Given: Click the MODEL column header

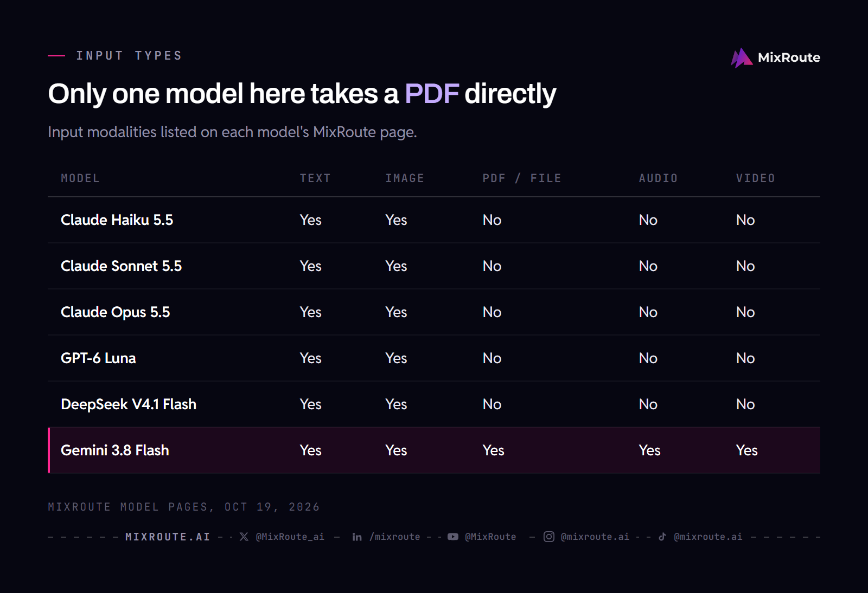Looking at the screenshot, I should pyautogui.click(x=80, y=178).
